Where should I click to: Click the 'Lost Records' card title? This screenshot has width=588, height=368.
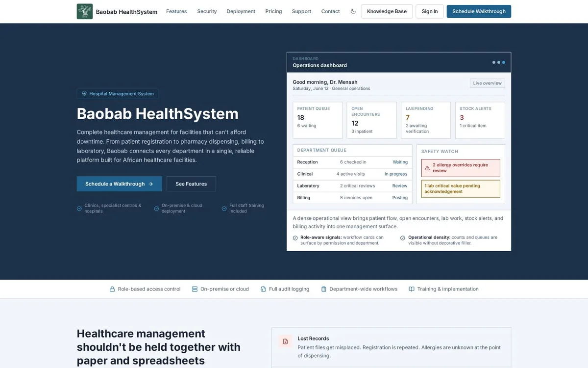(313, 339)
